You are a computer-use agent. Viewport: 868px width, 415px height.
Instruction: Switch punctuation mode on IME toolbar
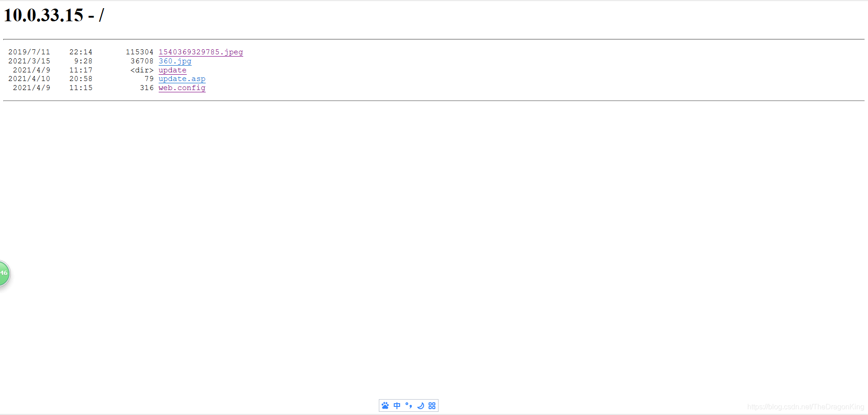(x=409, y=405)
